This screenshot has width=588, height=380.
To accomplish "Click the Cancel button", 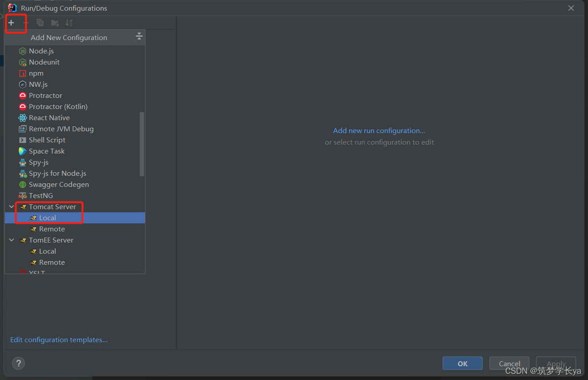I will [x=509, y=364].
